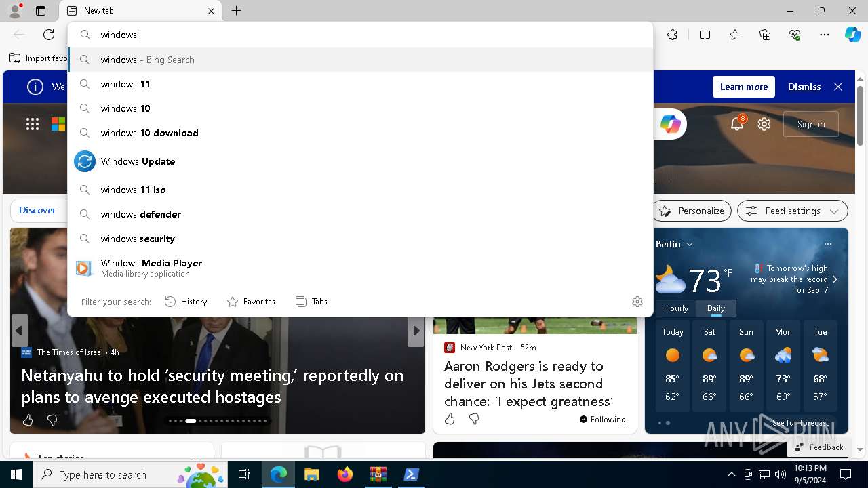Viewport: 868px width, 488px height.
Task: Open page settings gear icon
Action: (x=764, y=124)
